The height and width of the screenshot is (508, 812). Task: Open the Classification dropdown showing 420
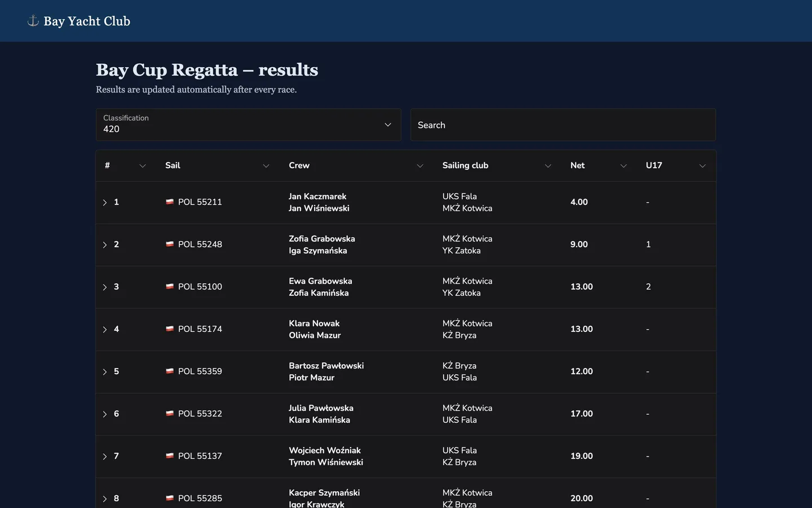[249, 125]
